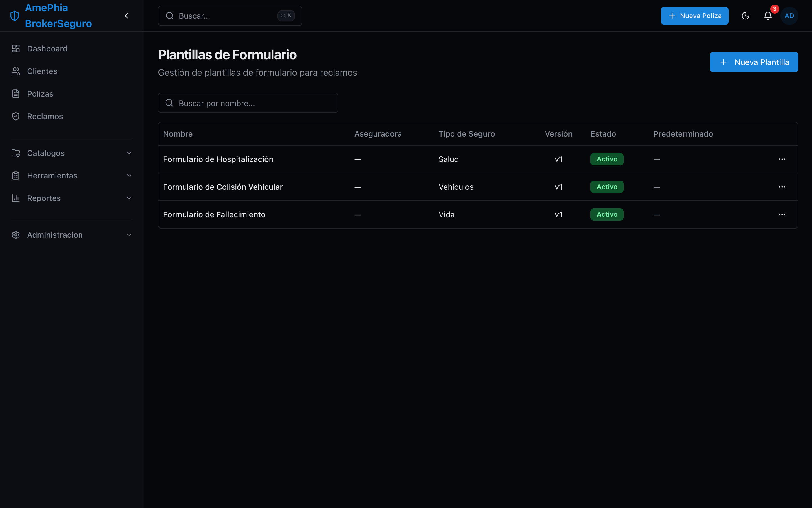This screenshot has height=508, width=812.
Task: Click the Polizas document icon
Action: click(x=16, y=94)
